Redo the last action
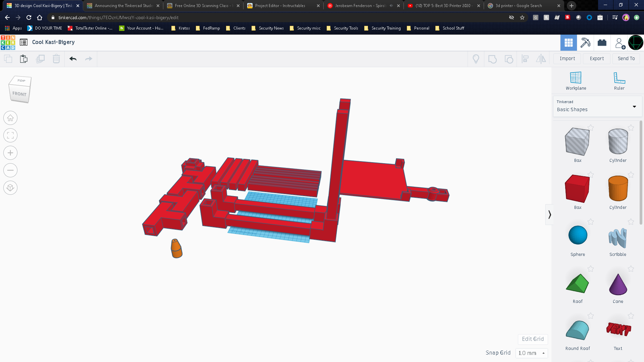 [89, 59]
